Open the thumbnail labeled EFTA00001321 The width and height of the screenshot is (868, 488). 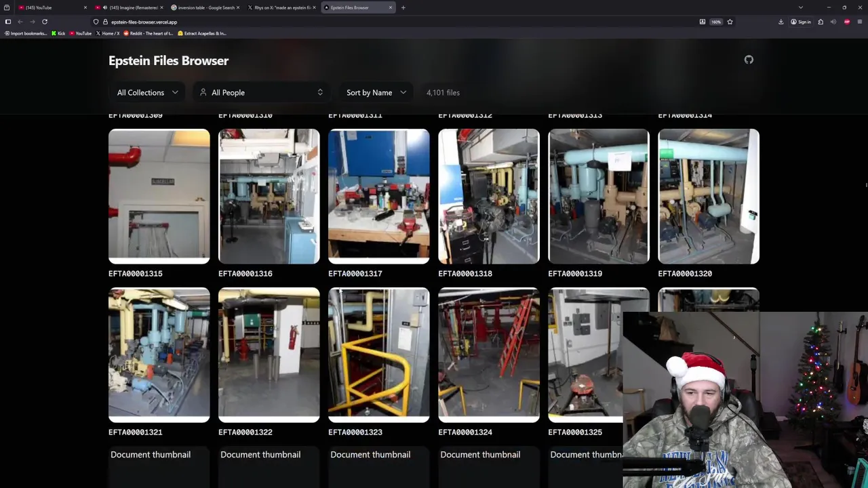tap(159, 355)
